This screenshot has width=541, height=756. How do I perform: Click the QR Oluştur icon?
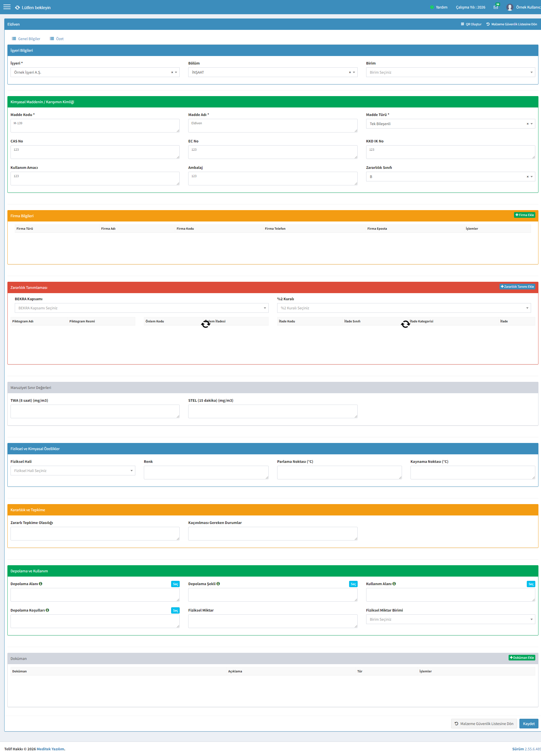click(462, 24)
